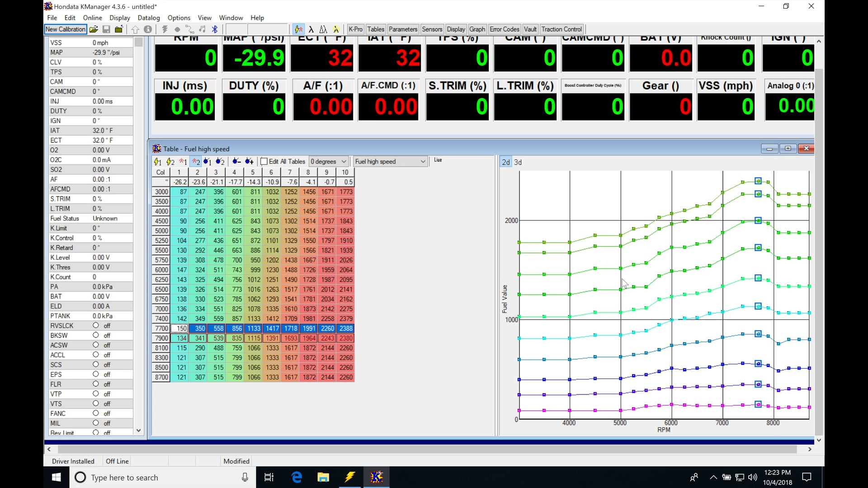Click the Bluetooth connection icon
The height and width of the screenshot is (488, 868).
click(x=215, y=29)
